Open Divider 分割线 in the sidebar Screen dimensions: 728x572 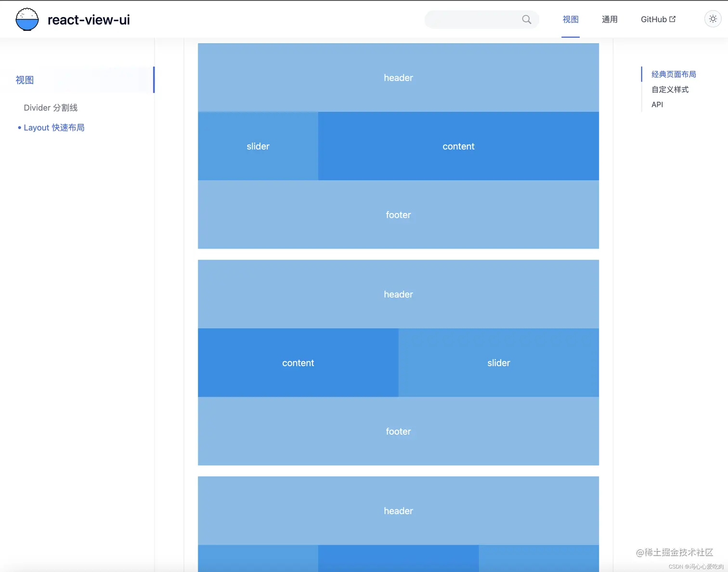tap(51, 107)
